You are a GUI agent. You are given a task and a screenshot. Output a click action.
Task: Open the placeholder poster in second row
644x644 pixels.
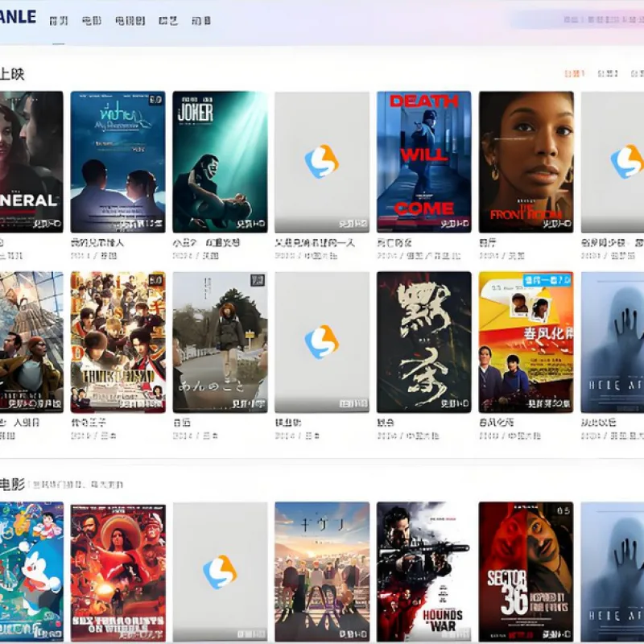click(322, 342)
